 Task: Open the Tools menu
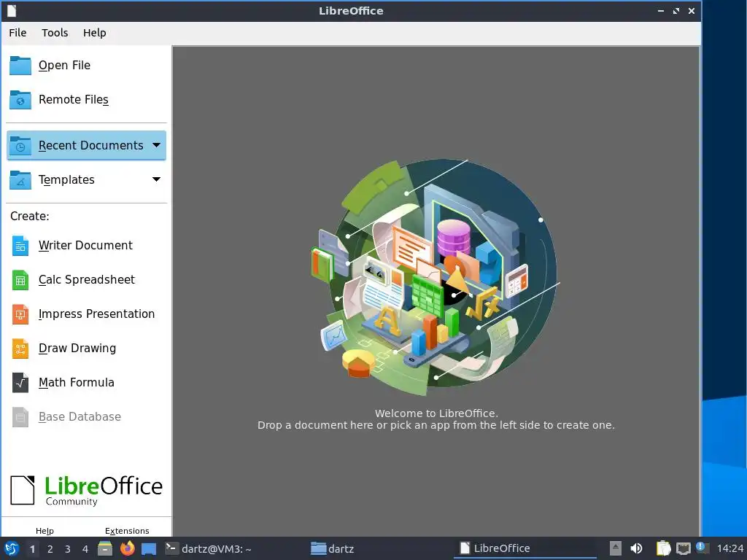[x=55, y=33]
